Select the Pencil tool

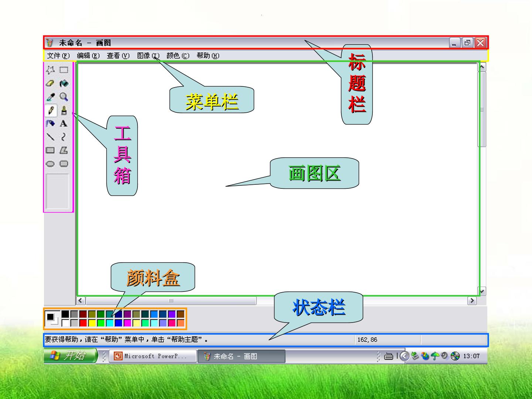[51, 110]
